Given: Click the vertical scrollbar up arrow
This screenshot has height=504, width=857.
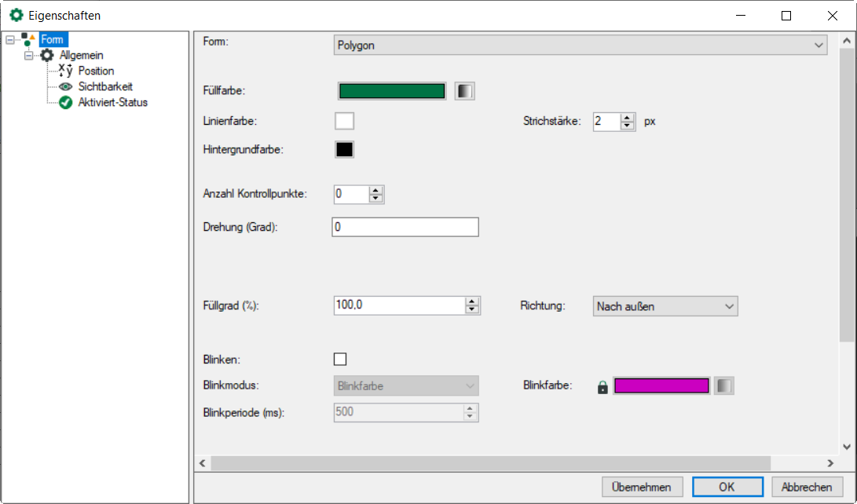Looking at the screenshot, I should click(x=847, y=40).
